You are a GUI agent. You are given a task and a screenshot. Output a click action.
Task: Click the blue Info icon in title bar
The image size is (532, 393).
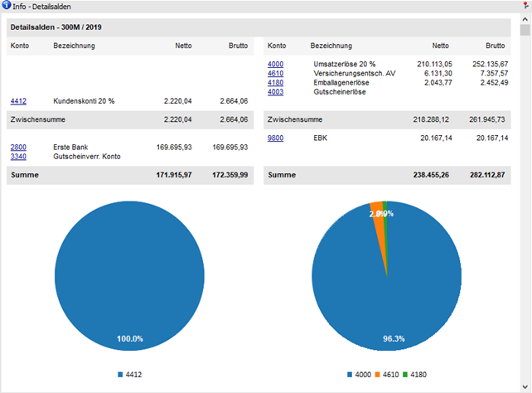tap(7, 6)
